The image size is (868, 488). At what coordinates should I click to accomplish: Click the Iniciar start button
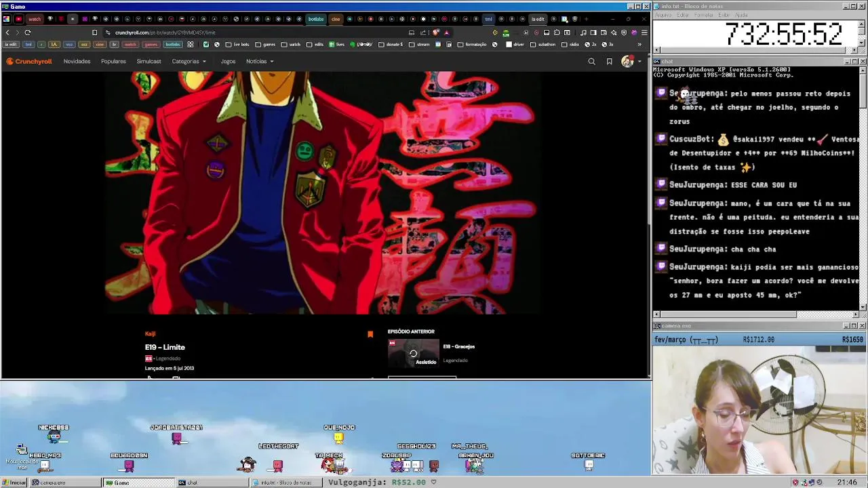point(14,483)
